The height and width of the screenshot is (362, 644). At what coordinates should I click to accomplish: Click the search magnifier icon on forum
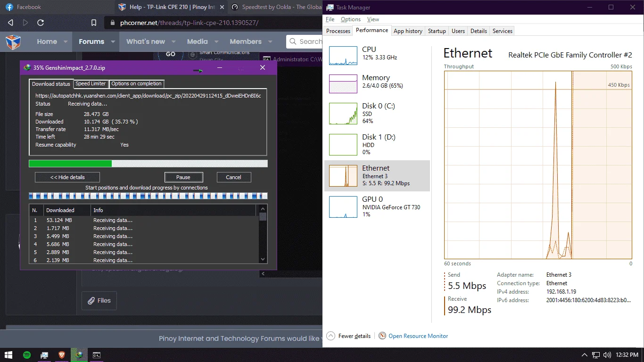pyautogui.click(x=293, y=41)
